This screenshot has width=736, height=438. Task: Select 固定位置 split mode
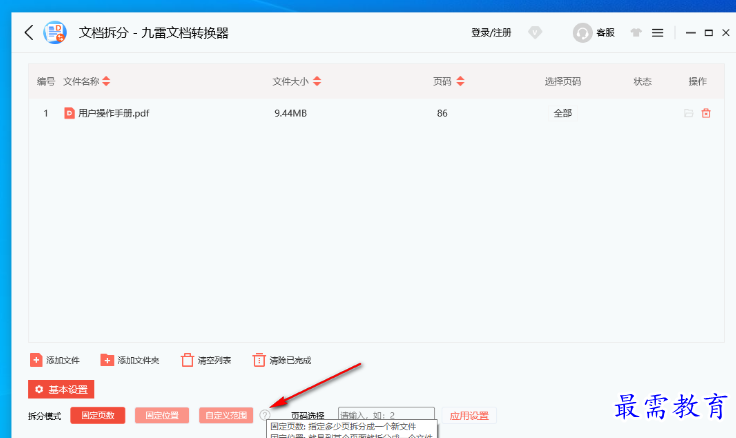tap(162, 415)
